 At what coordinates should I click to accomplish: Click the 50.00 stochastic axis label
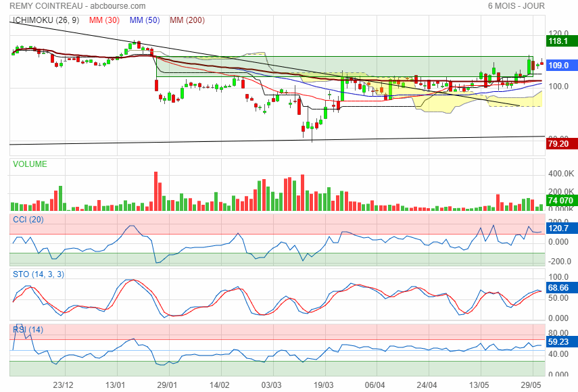click(x=558, y=297)
